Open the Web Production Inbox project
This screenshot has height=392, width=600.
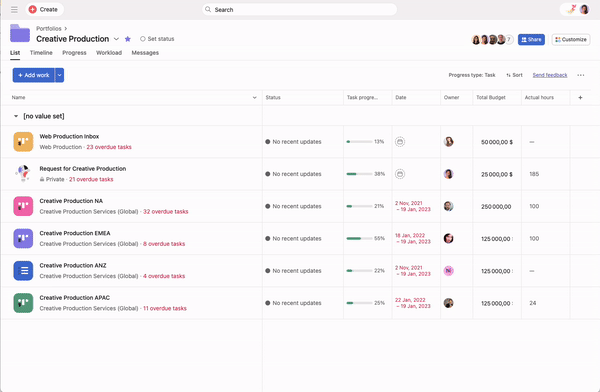click(69, 136)
